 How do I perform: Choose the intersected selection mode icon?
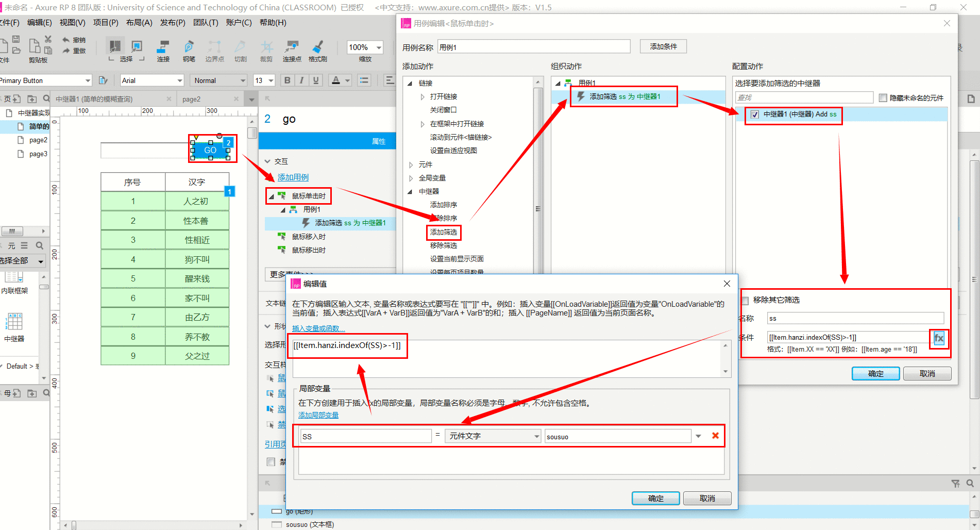click(x=115, y=46)
